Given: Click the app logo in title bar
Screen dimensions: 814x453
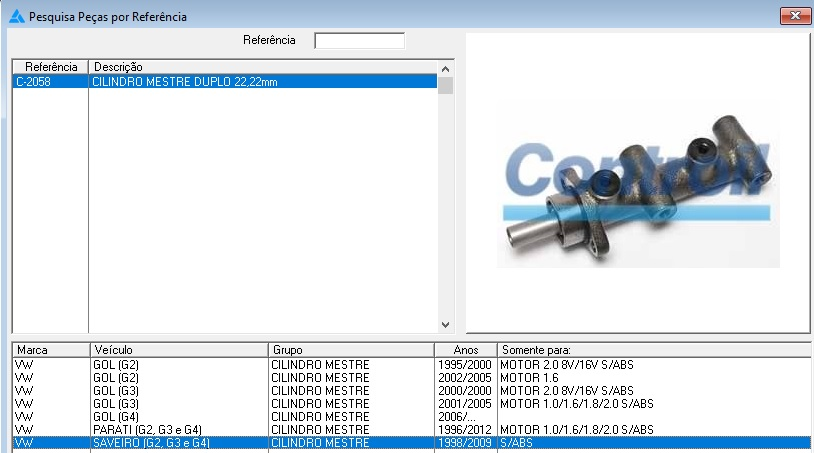Looking at the screenshot, I should click(x=16, y=17).
